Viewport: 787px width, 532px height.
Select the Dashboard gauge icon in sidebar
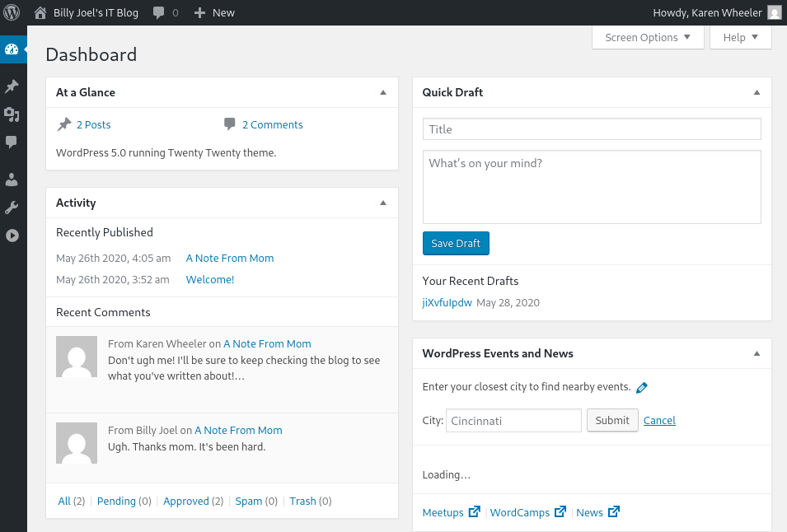(12, 49)
